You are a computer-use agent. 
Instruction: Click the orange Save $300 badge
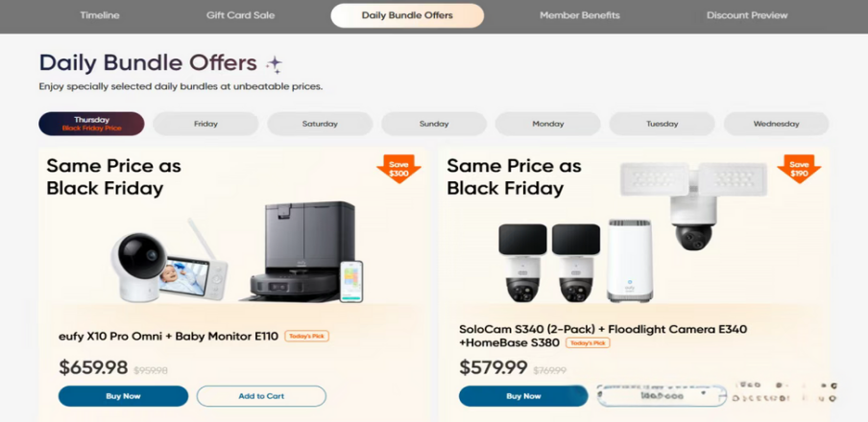[x=398, y=169]
